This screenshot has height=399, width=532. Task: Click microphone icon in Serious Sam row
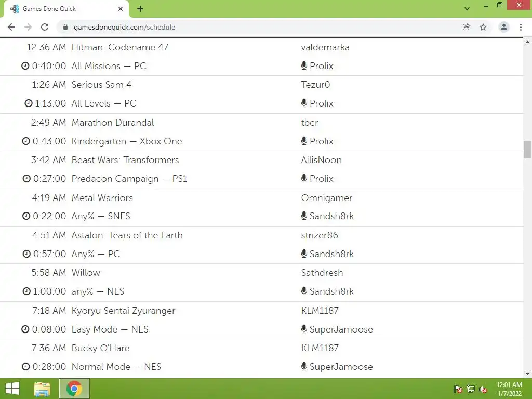(x=304, y=103)
